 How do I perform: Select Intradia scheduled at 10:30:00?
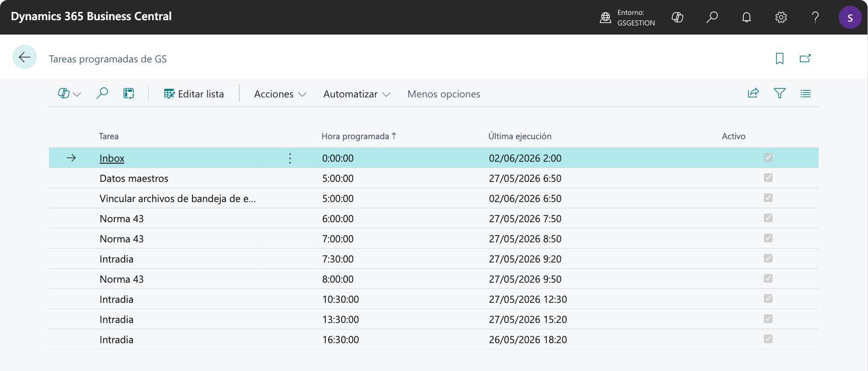(117, 299)
